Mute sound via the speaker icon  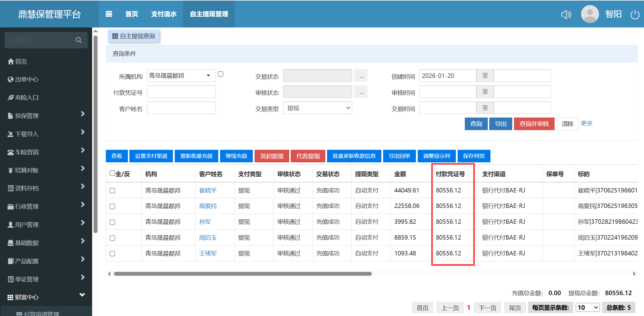566,14
